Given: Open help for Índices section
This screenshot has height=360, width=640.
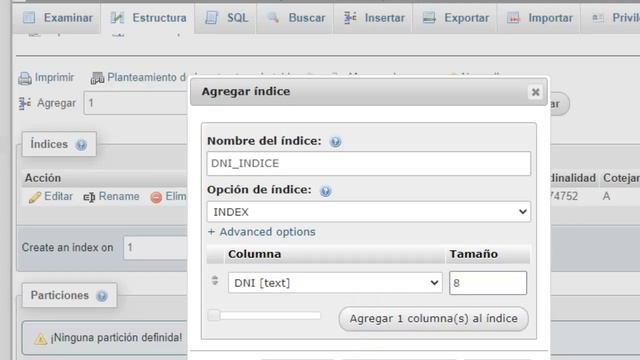Looking at the screenshot, I should 81,144.
